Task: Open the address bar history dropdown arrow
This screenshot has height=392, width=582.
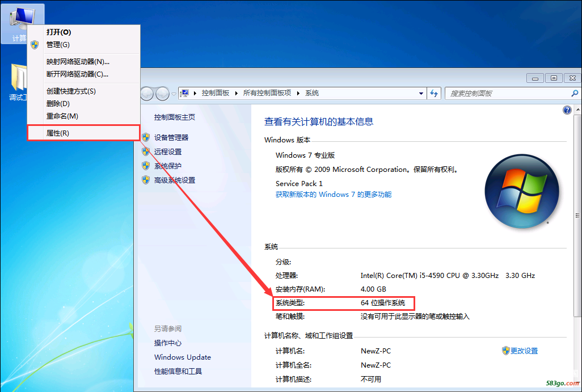Action: click(421, 93)
